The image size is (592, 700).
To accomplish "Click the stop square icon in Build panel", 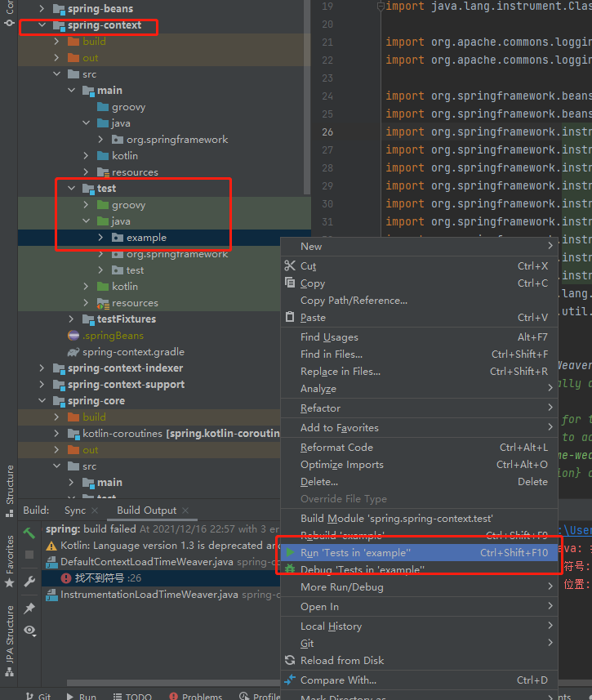I will [29, 555].
